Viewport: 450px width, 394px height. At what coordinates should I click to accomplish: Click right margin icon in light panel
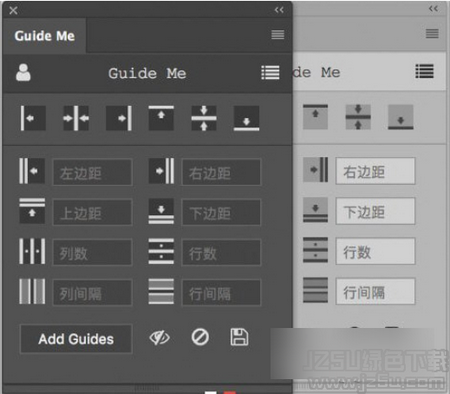(316, 170)
